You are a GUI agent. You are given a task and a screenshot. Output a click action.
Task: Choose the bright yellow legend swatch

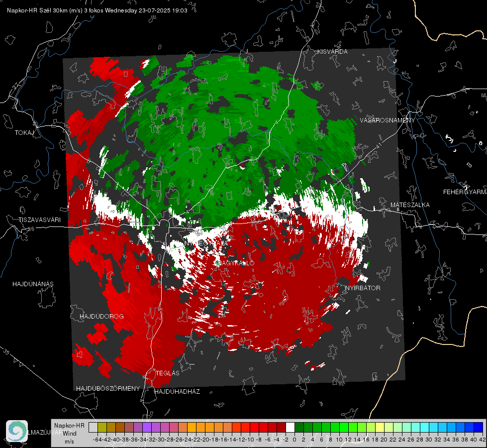pos(380,427)
